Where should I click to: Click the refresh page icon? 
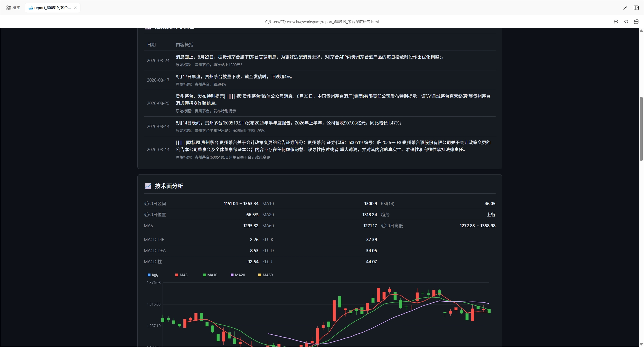point(626,22)
